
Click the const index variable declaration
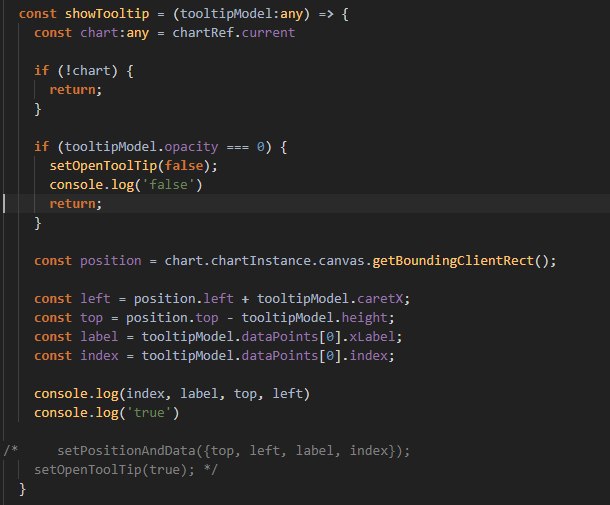[x=99, y=356]
